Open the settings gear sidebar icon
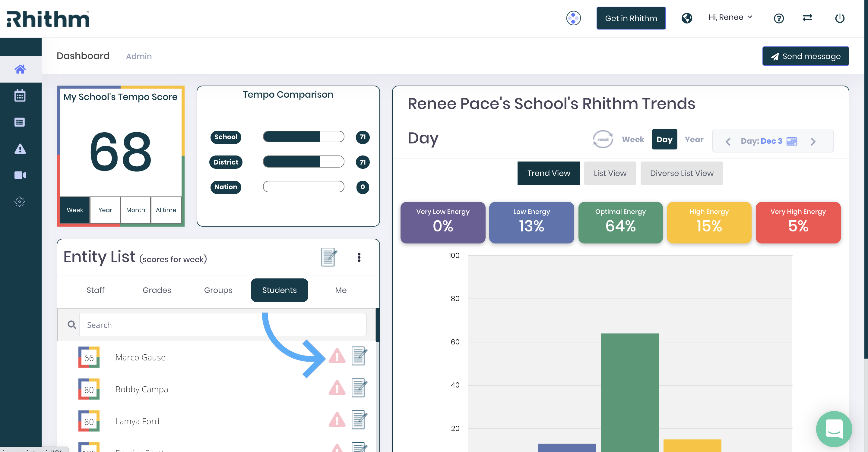 click(20, 202)
